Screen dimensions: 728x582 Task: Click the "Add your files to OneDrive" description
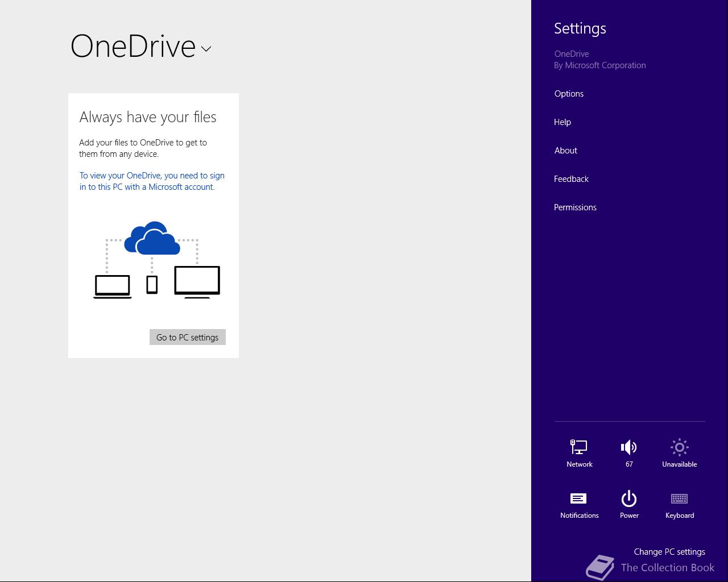coord(143,148)
